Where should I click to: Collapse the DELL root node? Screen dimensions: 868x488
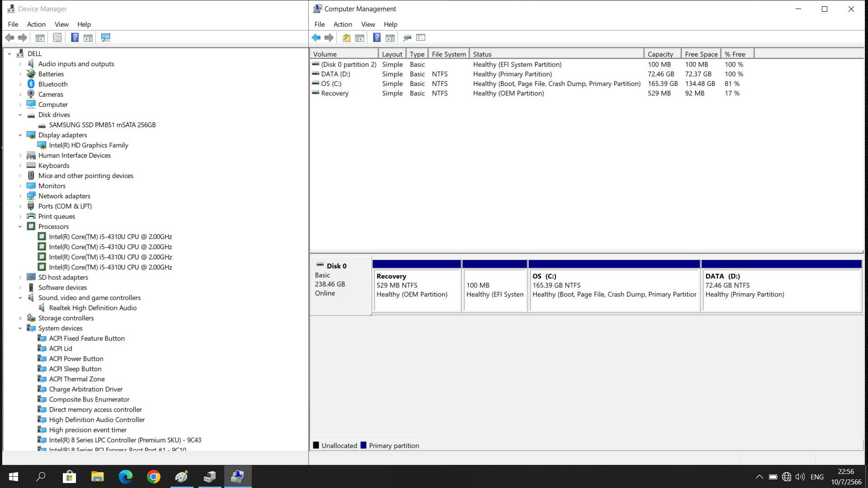pos(9,54)
